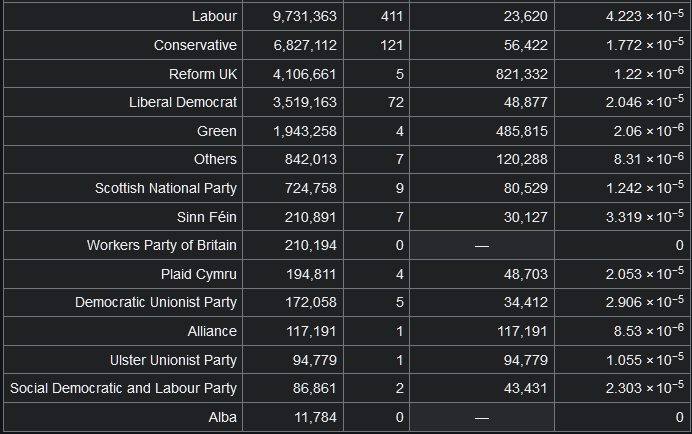
Task: Click the dash cell for Workers Party
Action: click(x=482, y=245)
